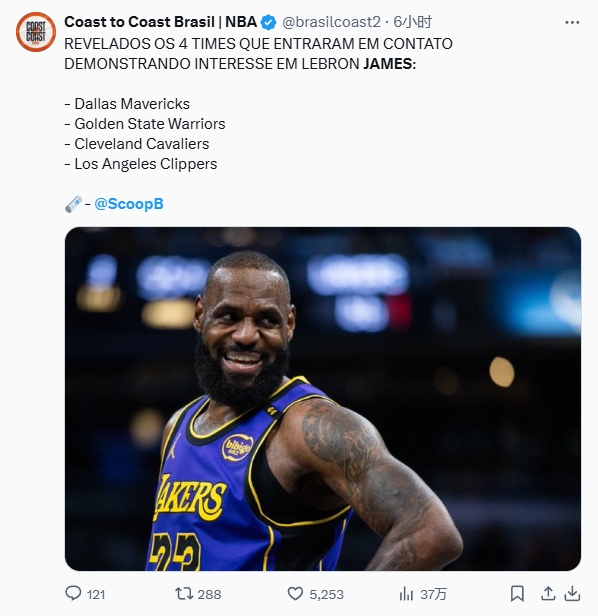This screenshot has width=598, height=616.
Task: Bookmark this tweet
Action: 517,594
